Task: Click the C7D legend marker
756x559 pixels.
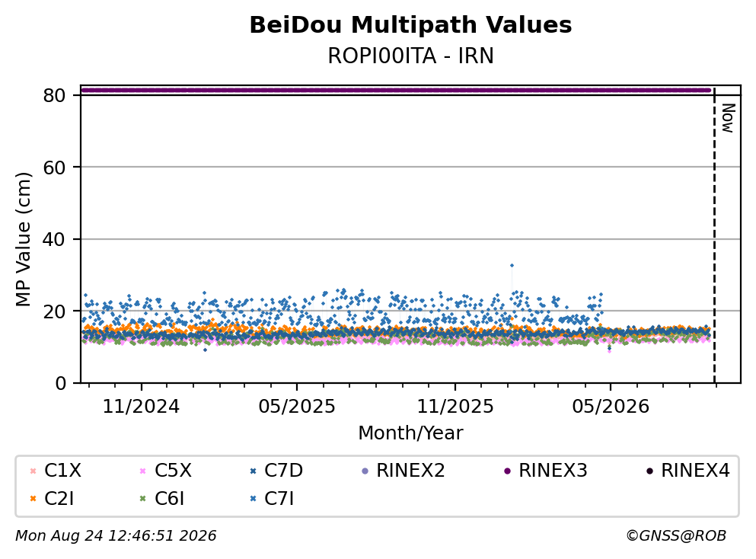Action: pyautogui.click(x=253, y=471)
